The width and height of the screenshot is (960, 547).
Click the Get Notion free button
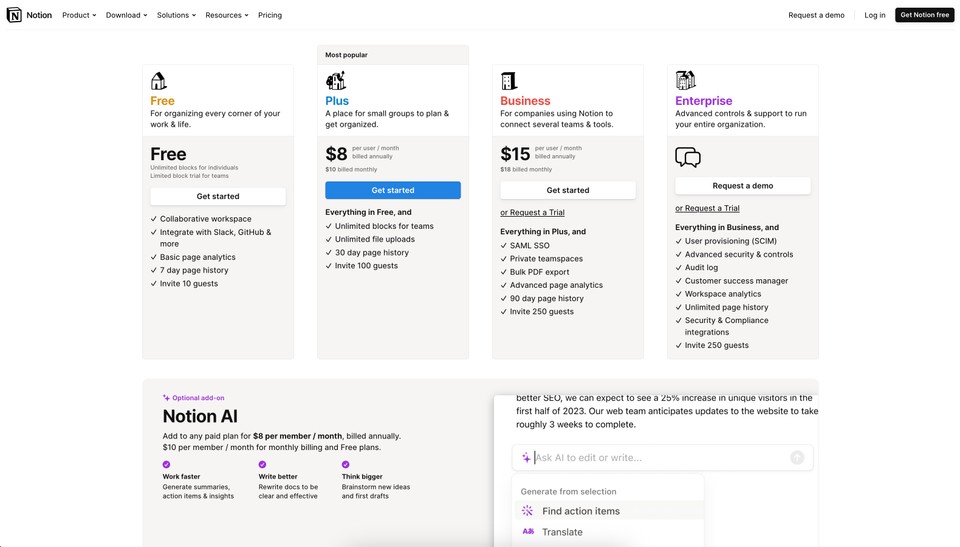[924, 15]
